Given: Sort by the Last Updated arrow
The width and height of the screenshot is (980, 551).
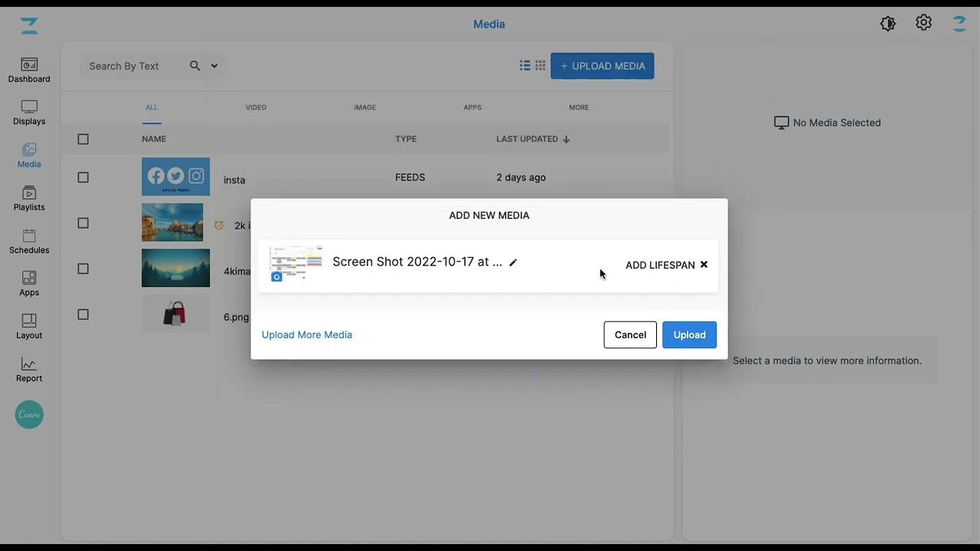Looking at the screenshot, I should coord(567,139).
